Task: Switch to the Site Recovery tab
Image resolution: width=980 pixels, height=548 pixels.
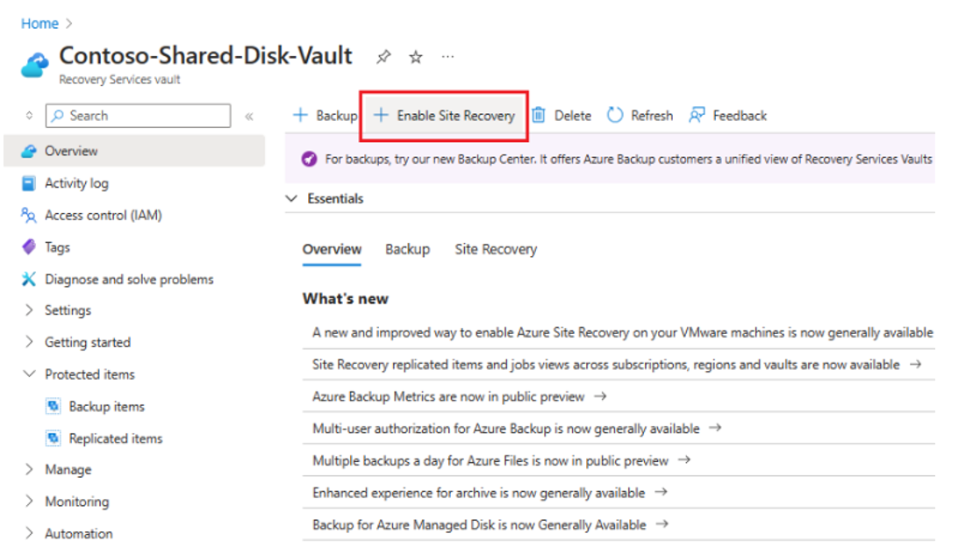Action: point(496,249)
